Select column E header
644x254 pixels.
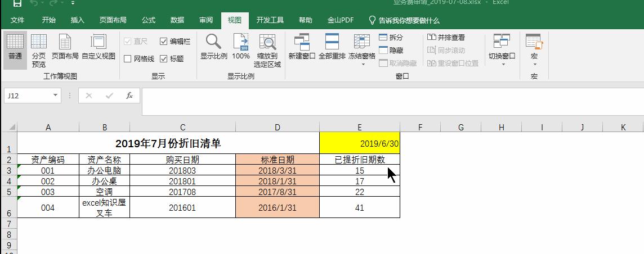pyautogui.click(x=359, y=128)
